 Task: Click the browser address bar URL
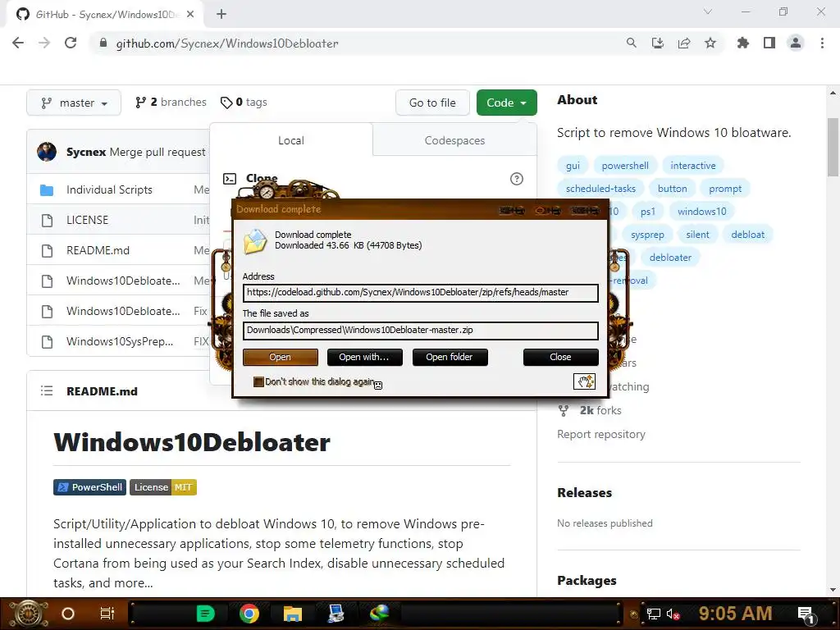[227, 43]
